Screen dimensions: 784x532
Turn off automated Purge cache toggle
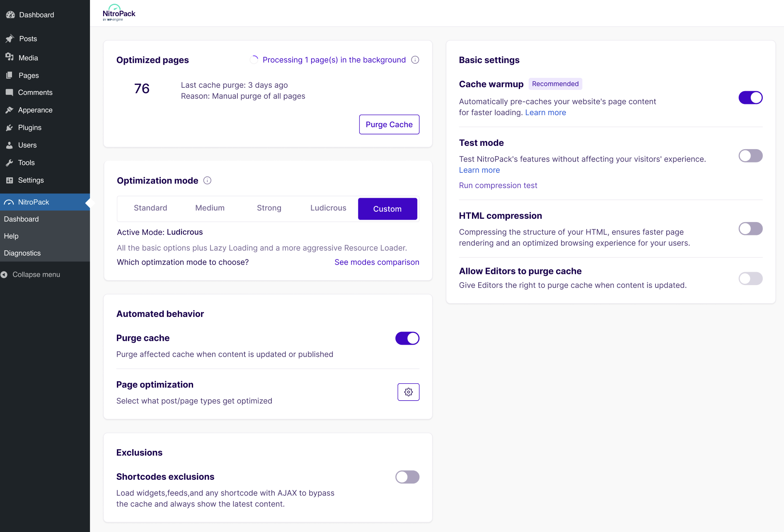(407, 339)
